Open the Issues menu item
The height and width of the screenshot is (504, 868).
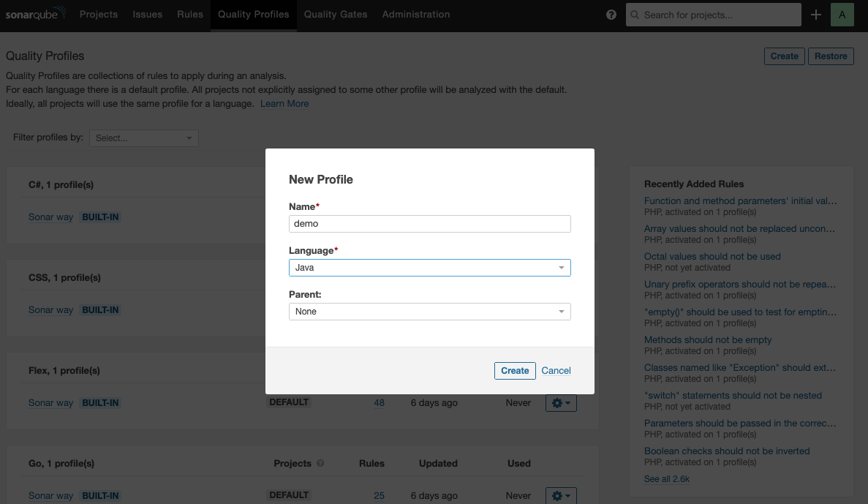(x=147, y=13)
